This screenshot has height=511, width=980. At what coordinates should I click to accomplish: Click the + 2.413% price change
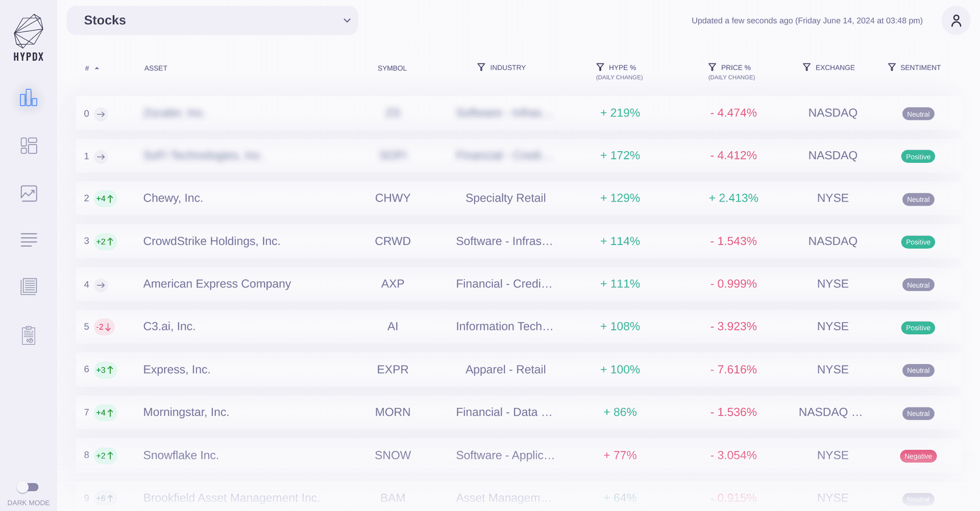pyautogui.click(x=733, y=198)
